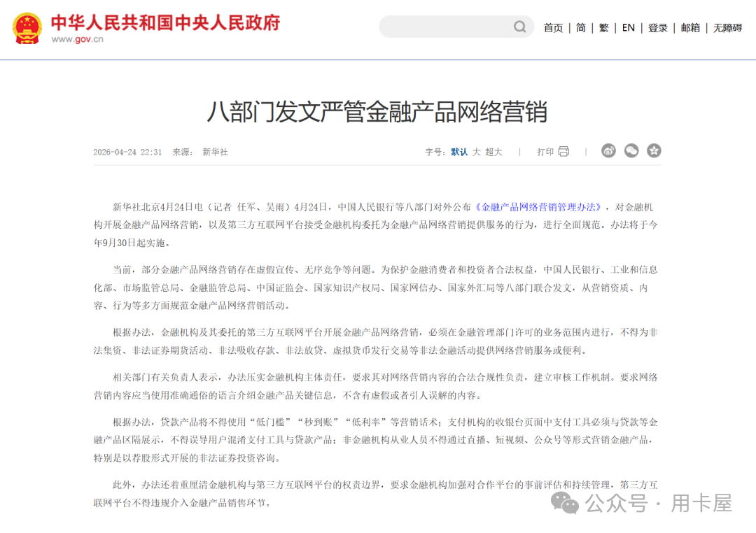
Task: Click the 中华人民共和国中央人民政府 header logo
Action: (167, 23)
